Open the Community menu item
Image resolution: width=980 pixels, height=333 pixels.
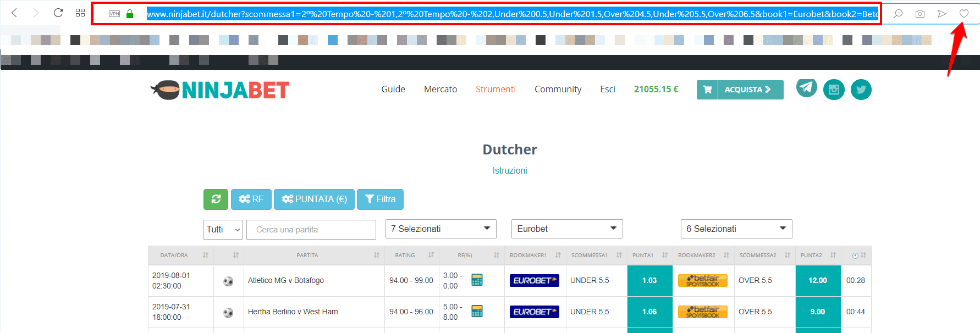click(558, 90)
